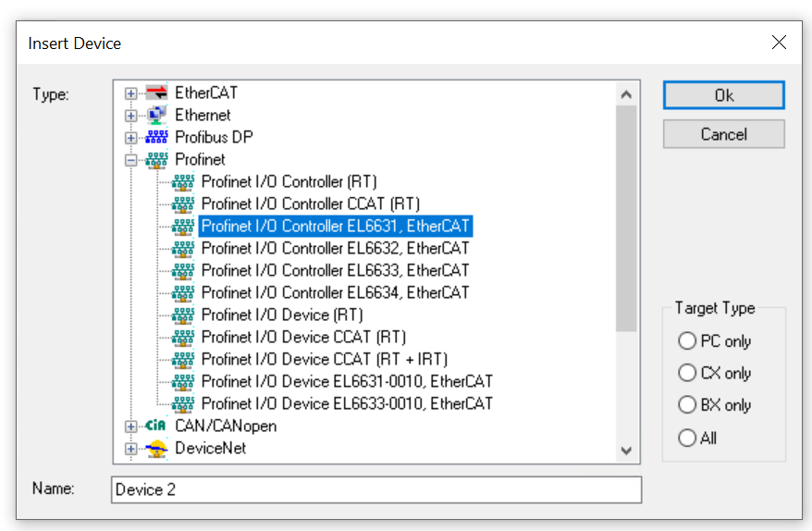Click icon beside Profinet I/O Controller (RT)

tap(183, 182)
